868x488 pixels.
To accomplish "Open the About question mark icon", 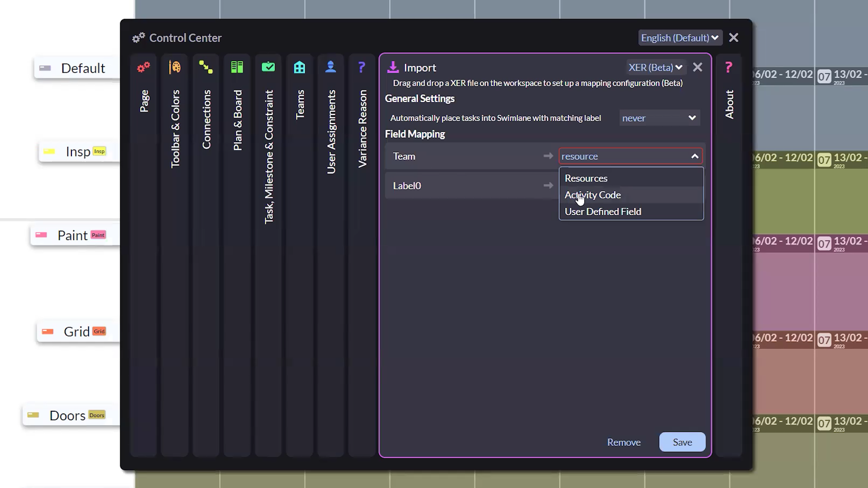I will [729, 67].
